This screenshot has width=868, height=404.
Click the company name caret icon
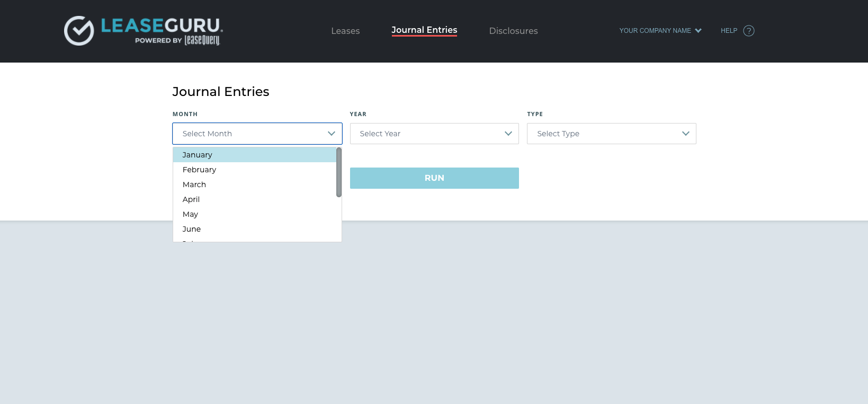698,31
